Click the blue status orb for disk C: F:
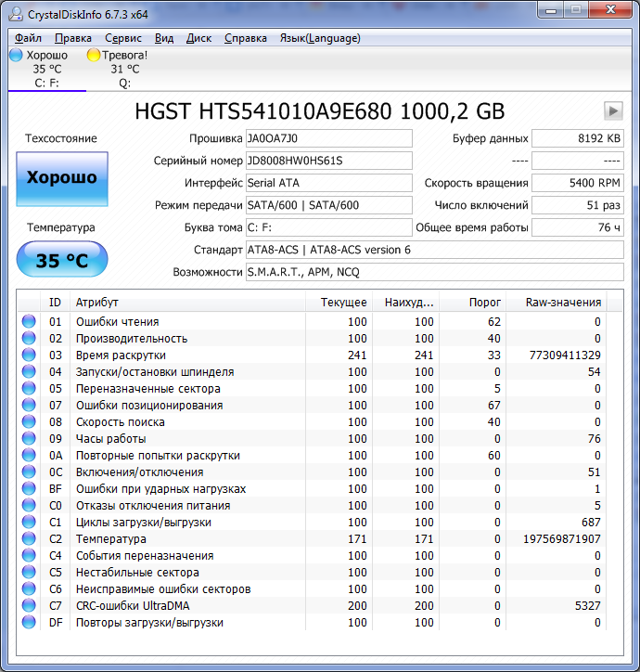640x672 pixels. pyautogui.click(x=16, y=55)
